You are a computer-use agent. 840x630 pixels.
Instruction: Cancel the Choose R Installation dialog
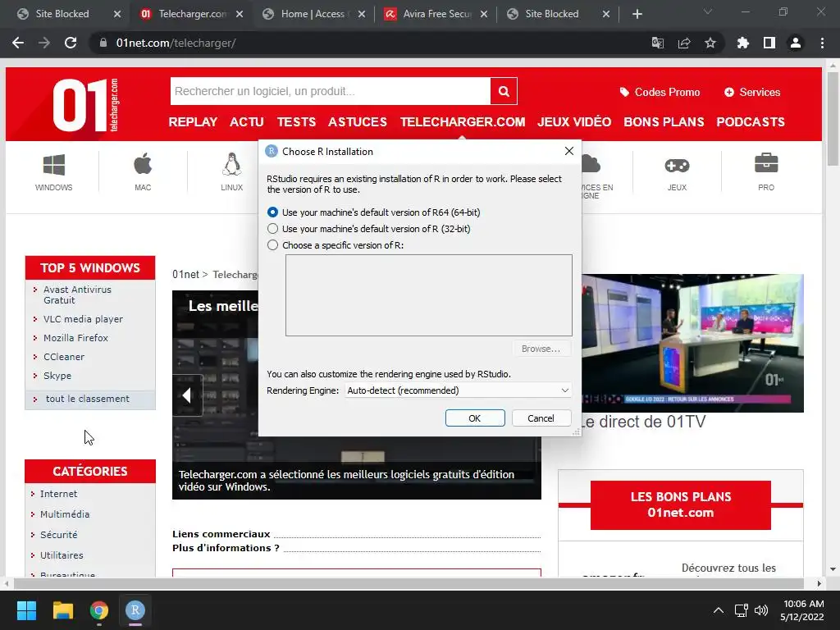coord(541,418)
